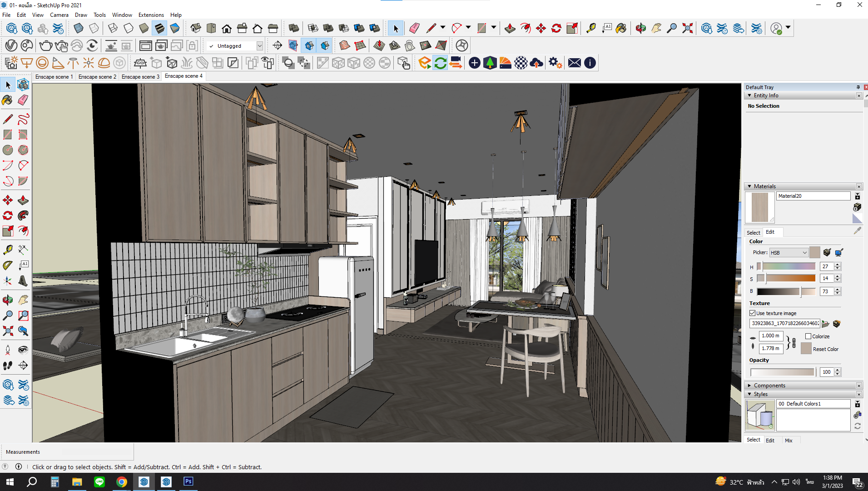
Task: Click the Material20 name field
Action: pos(813,196)
